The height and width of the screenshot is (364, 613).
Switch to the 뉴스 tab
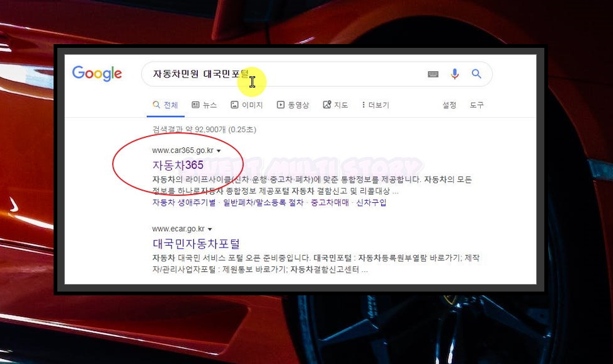click(204, 105)
